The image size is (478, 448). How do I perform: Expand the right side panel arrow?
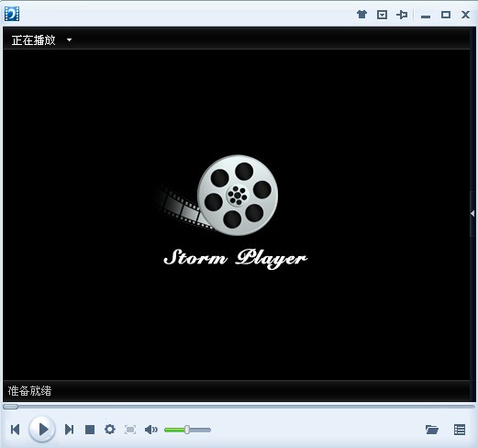click(472, 214)
